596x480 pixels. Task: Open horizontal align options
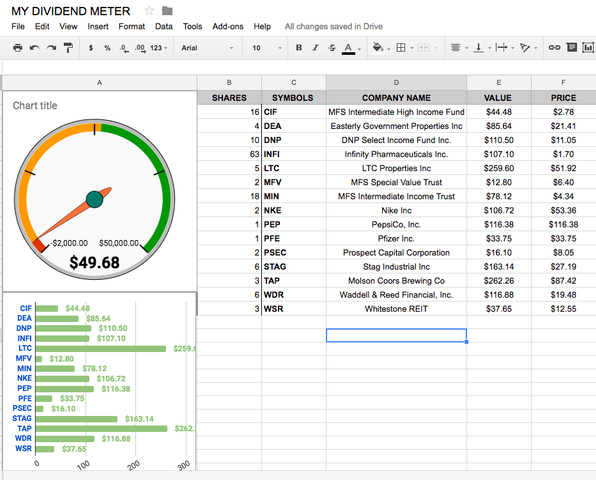[x=455, y=48]
